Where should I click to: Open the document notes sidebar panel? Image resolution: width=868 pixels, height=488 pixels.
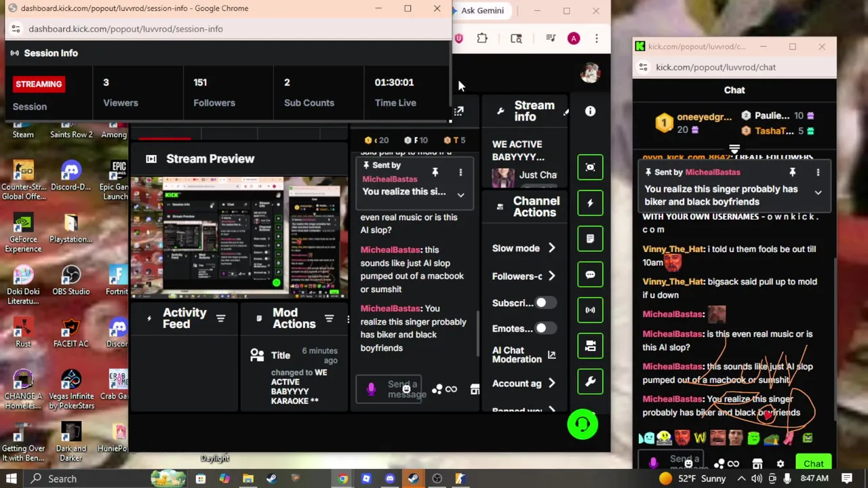tap(590, 239)
